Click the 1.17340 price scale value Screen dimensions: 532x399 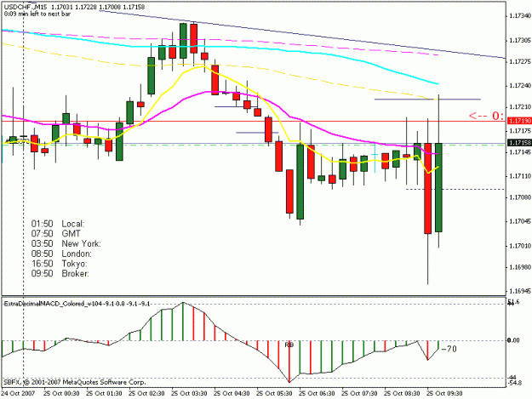(520, 16)
